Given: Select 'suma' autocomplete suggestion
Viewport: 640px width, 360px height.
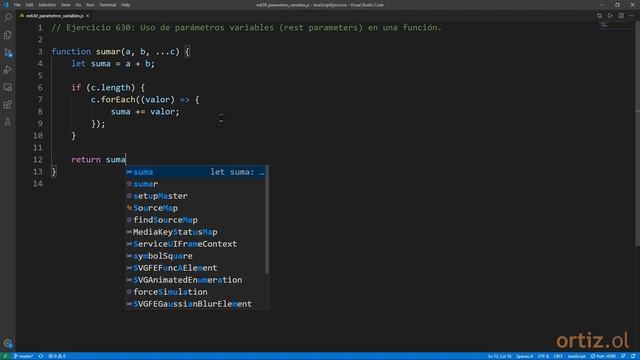Looking at the screenshot, I should click(196, 172).
